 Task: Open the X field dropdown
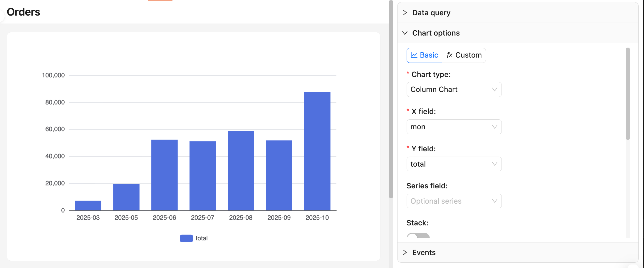coord(454,127)
